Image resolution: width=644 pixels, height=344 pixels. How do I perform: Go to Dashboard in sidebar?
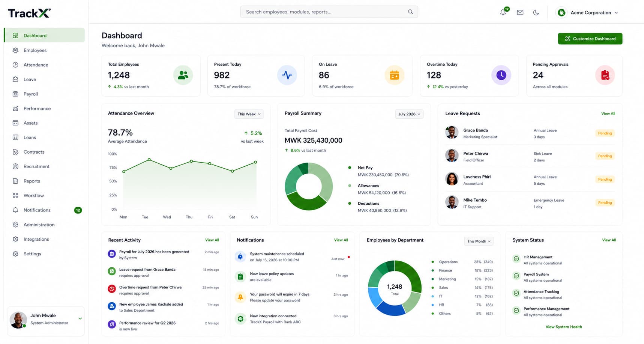[x=44, y=35]
